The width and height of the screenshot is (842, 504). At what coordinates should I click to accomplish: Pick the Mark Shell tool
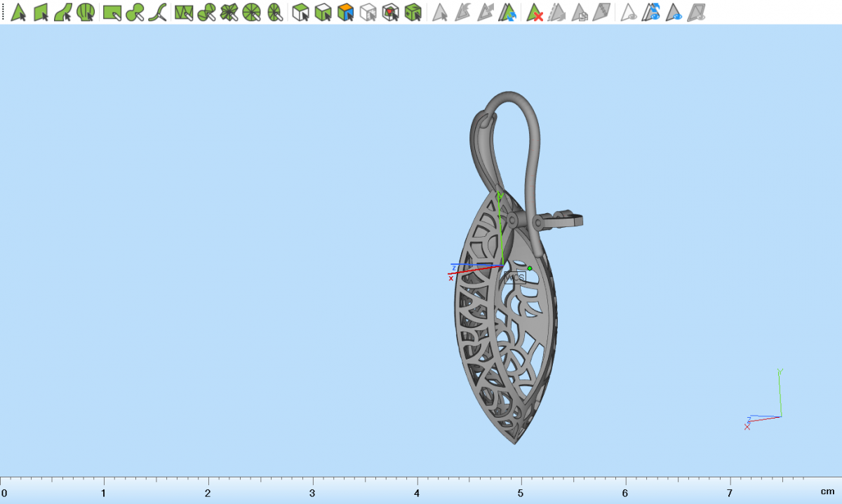(x=86, y=12)
